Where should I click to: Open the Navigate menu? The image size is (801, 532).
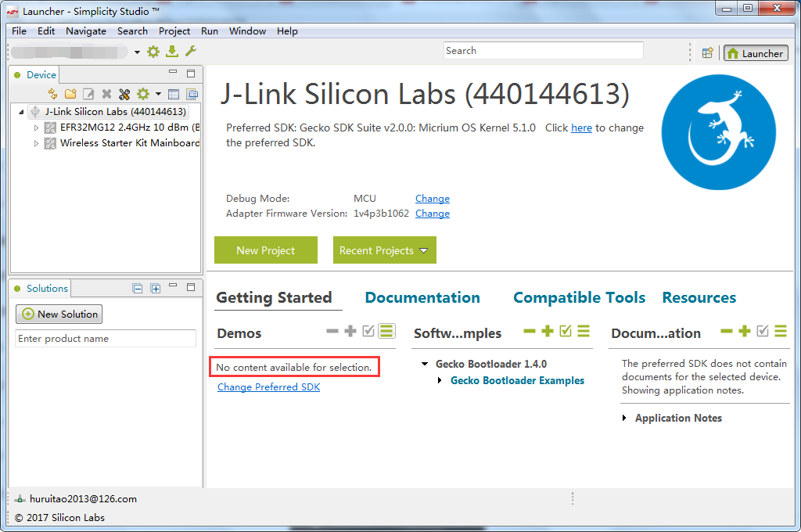[x=86, y=31]
